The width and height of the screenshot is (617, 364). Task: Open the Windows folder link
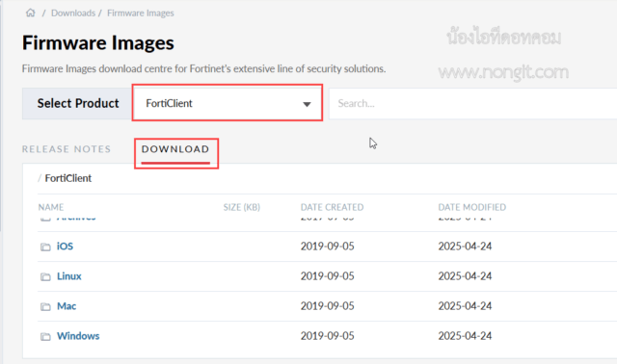tap(78, 336)
